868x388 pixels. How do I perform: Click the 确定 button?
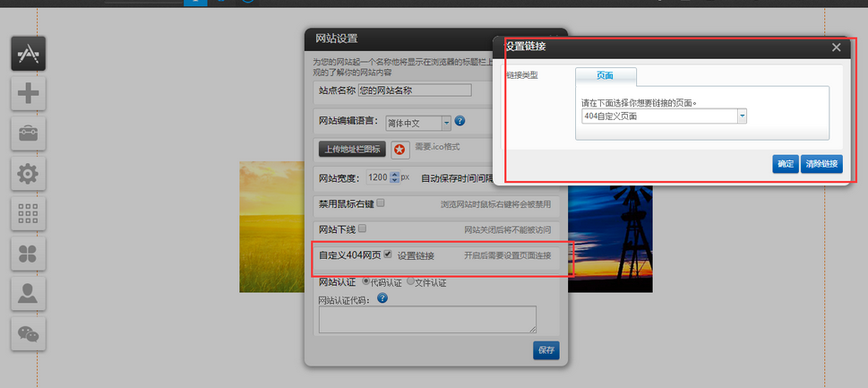coord(785,164)
